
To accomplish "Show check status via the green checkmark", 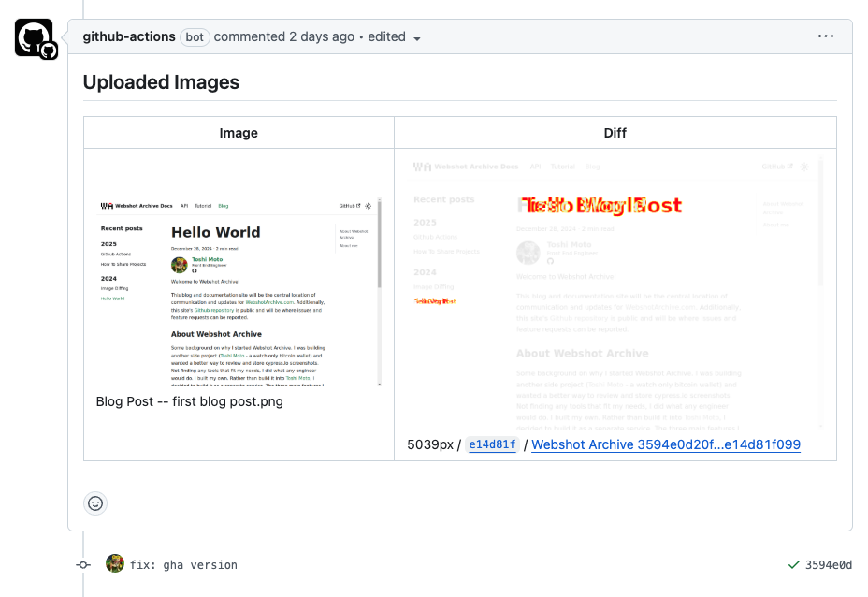I will (793, 565).
